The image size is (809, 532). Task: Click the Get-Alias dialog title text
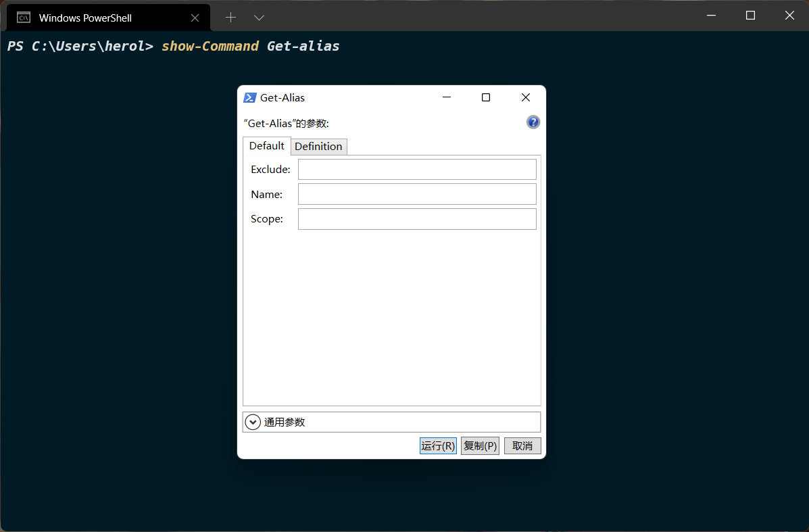pyautogui.click(x=283, y=97)
